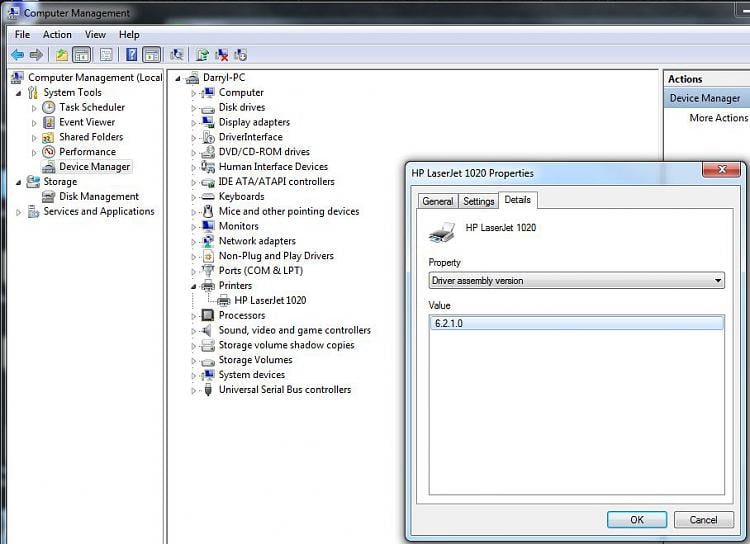The height and width of the screenshot is (544, 750).
Task: Click Cancel in printer Properties dialog
Action: [703, 520]
